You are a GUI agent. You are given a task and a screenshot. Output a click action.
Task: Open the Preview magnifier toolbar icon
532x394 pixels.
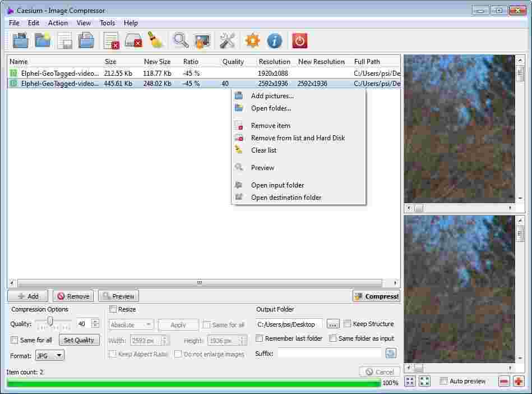tap(179, 40)
